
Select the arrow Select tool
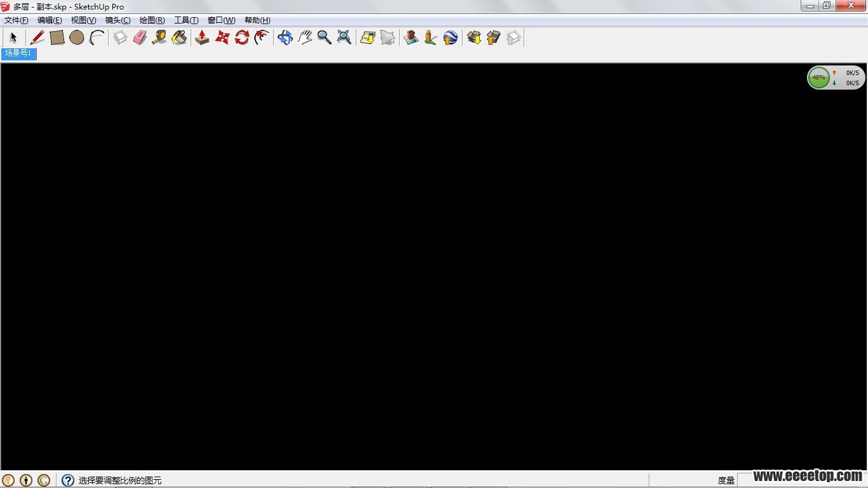point(13,37)
